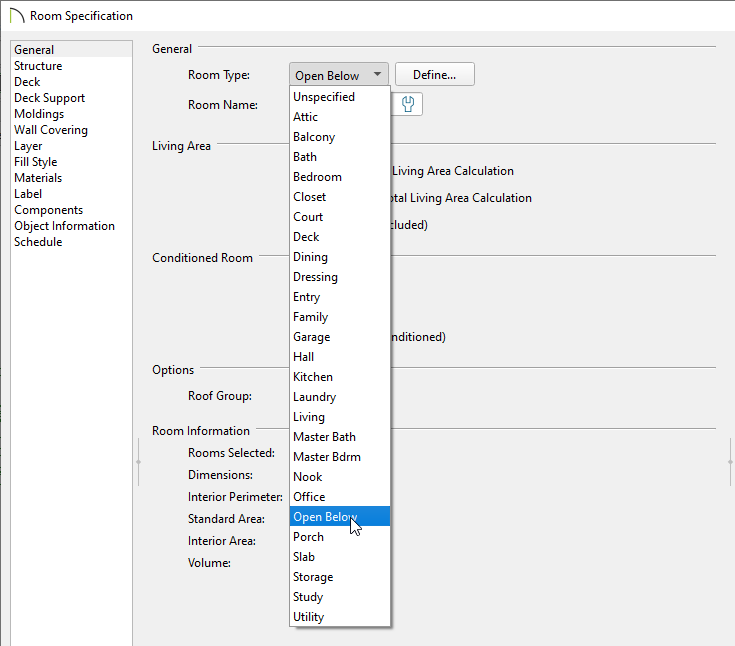Select Deck in room type dropdown list
Viewport: 735px width, 646px height.
tap(340, 237)
